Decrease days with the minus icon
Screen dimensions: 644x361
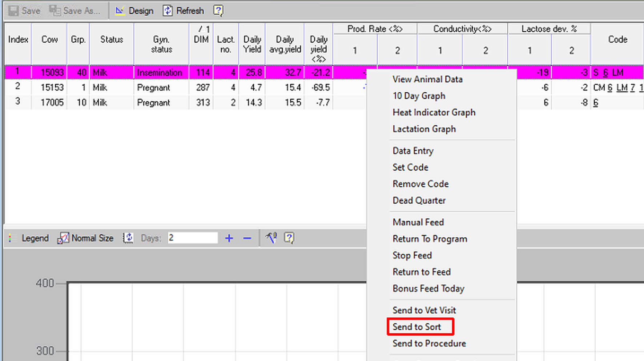[247, 238]
